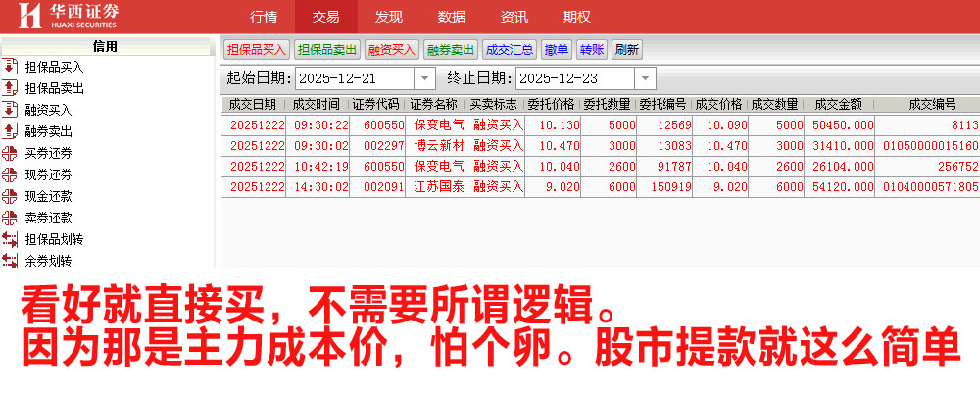Sort by 证券代码 column header
The height and width of the screenshot is (395, 980).
tap(376, 104)
